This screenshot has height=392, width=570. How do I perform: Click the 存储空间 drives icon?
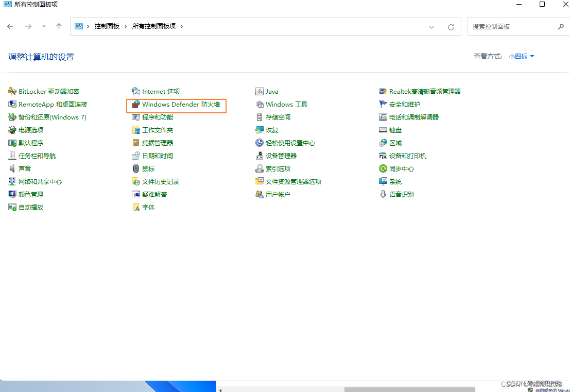[259, 117]
